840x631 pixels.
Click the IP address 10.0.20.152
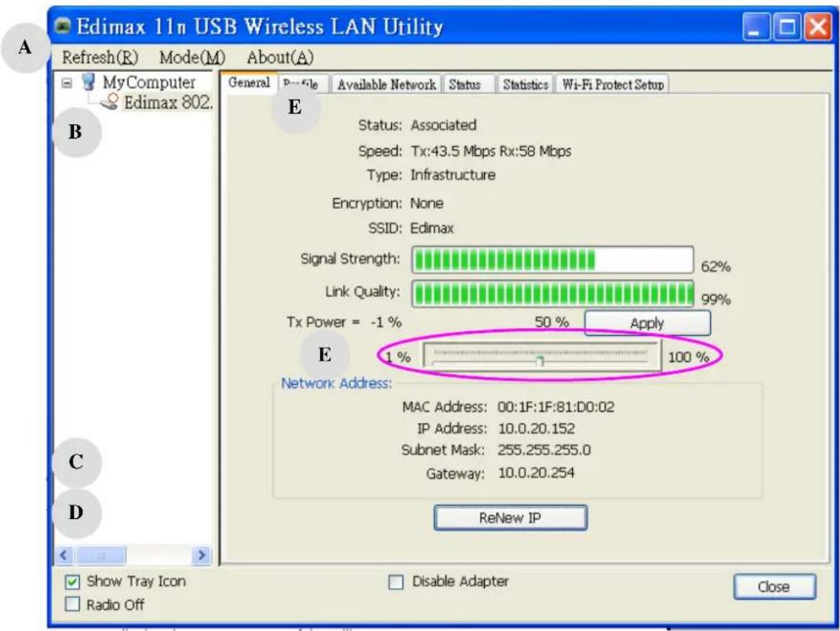536,429
